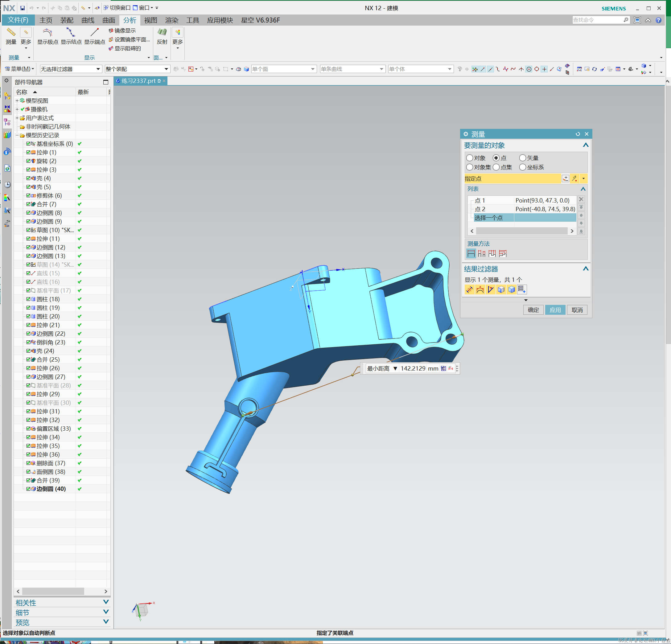The image size is (671, 644).
Task: Sort by the 名称 column header
Action: pyautogui.click(x=44, y=92)
